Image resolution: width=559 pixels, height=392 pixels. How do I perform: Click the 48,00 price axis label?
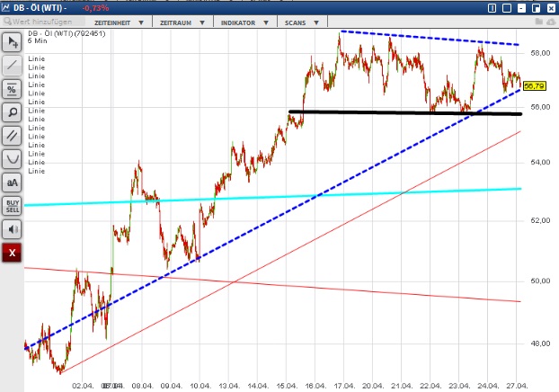(x=540, y=343)
